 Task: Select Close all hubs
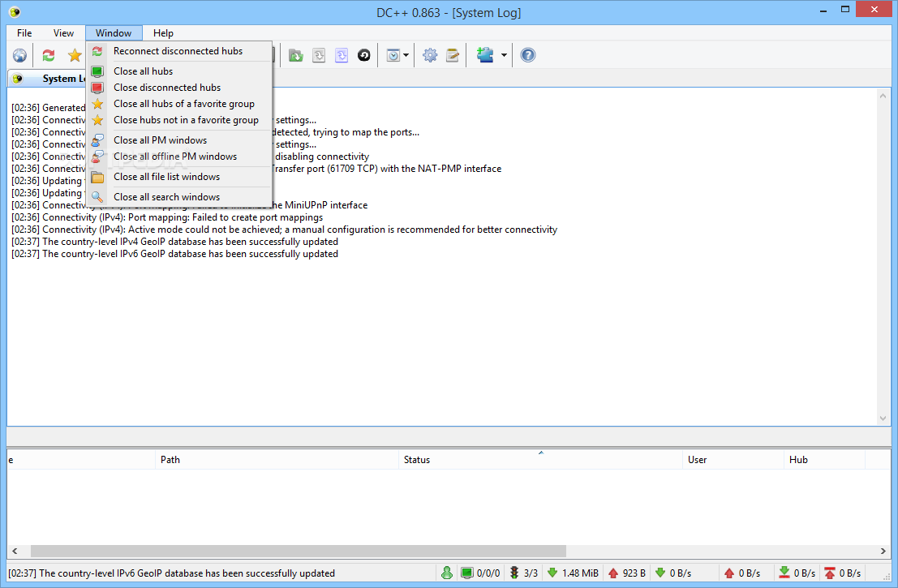178,71
